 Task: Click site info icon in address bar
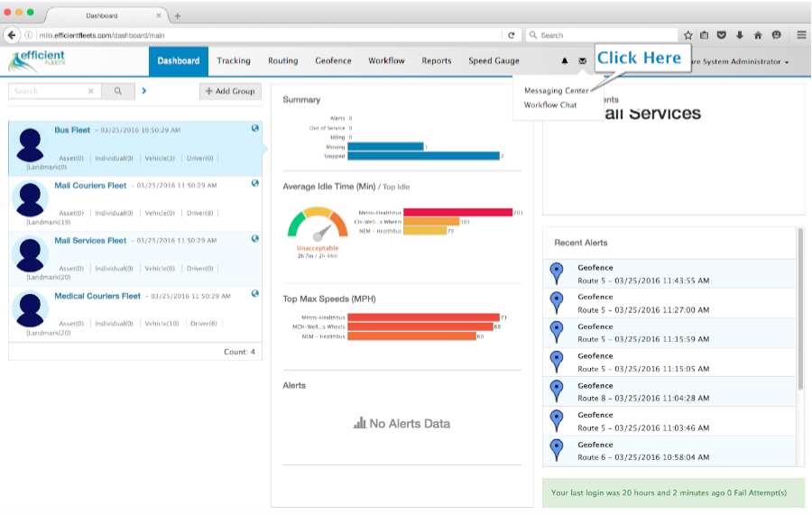pos(29,35)
